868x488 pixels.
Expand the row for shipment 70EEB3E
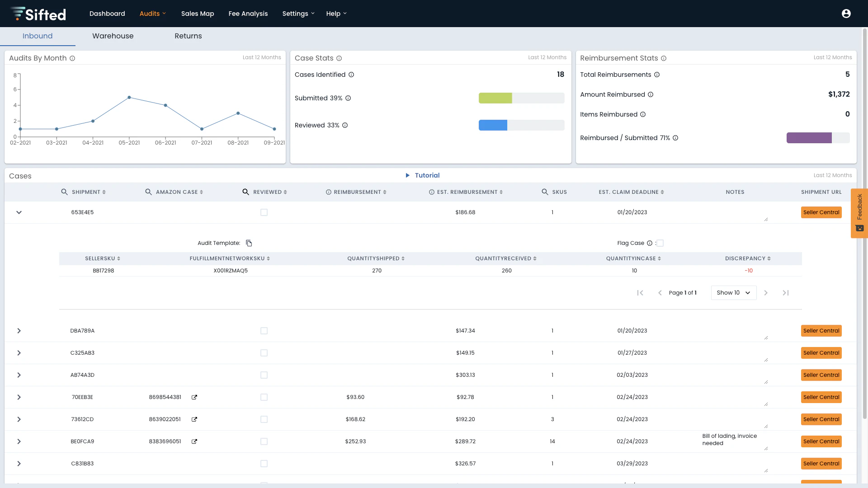19,397
